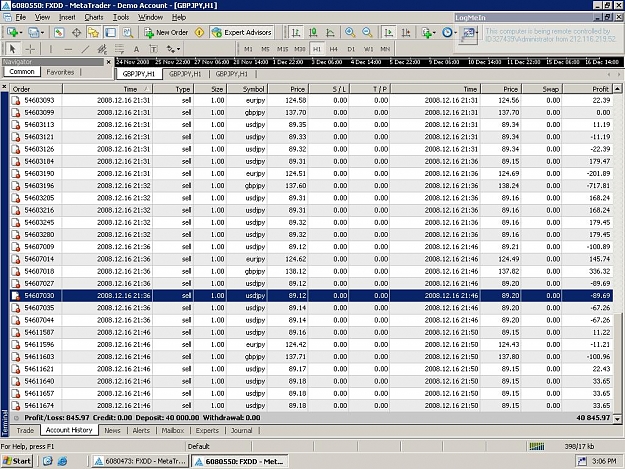Click the New Order button
Viewport: 625px width, 469px height.
[167, 32]
